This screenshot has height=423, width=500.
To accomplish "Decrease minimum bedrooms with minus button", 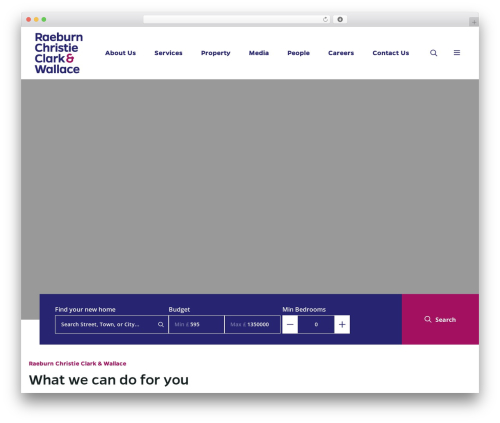I will point(290,324).
